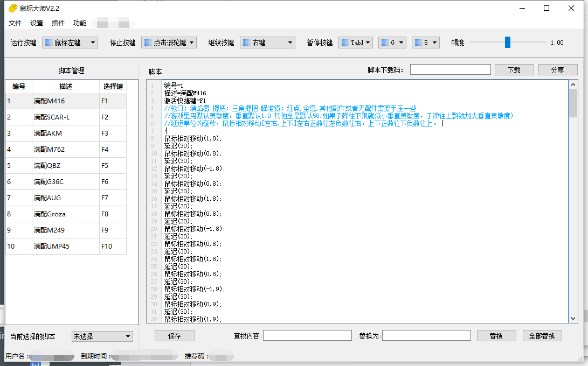This screenshot has height=366, width=588.
Task: Click the 描述 column header
Action: (66, 87)
